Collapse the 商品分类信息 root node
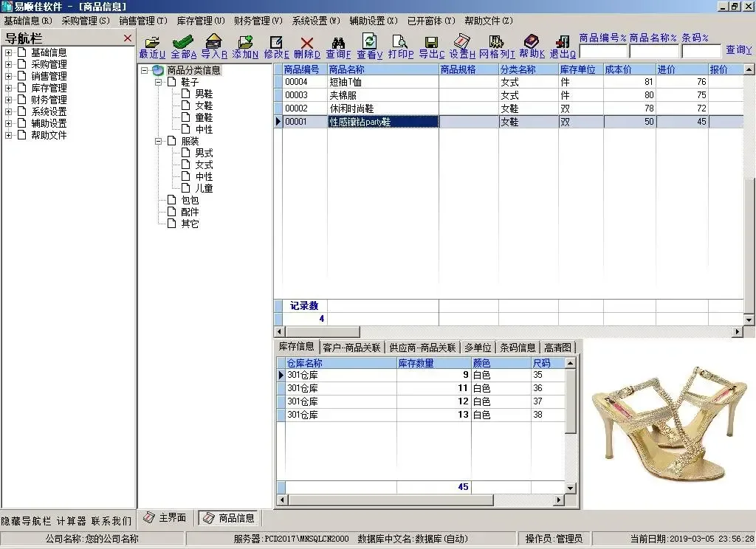This screenshot has width=756, height=549. tap(144, 70)
